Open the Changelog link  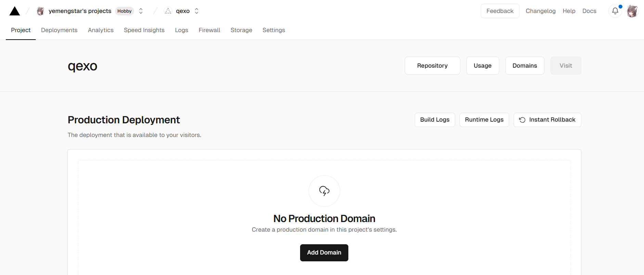[x=540, y=11]
